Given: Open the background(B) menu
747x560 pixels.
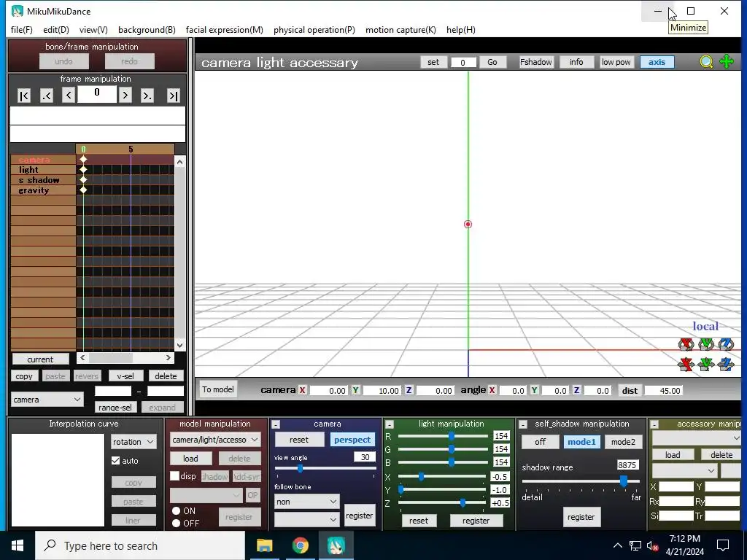Looking at the screenshot, I should pos(147,29).
